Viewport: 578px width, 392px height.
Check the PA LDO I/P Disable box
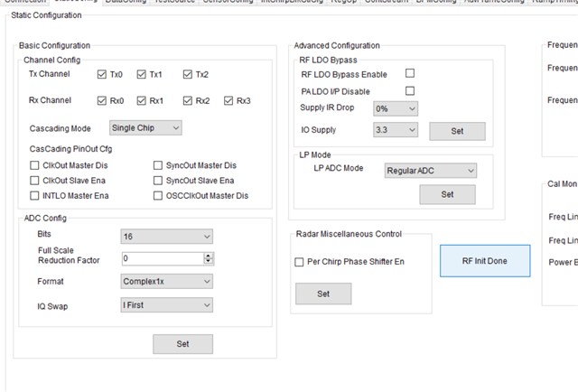(410, 90)
